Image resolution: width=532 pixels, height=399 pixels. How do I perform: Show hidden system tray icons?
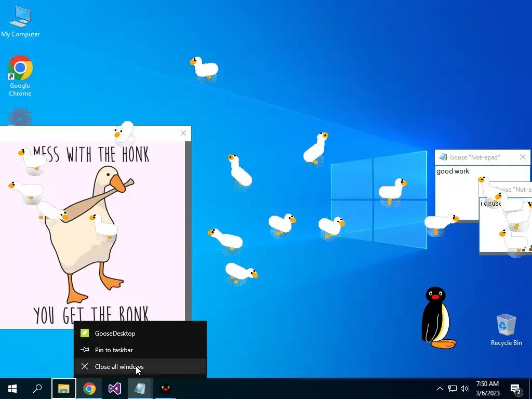coord(440,389)
